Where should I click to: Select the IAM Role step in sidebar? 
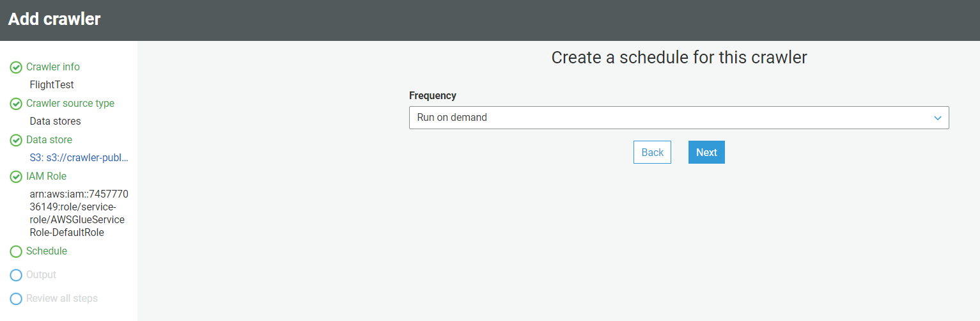coord(46,176)
